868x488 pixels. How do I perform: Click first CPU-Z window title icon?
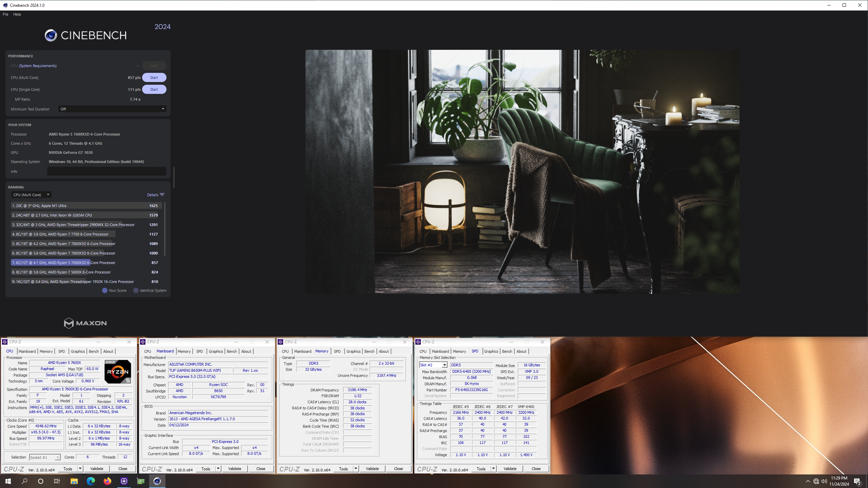pos(5,342)
